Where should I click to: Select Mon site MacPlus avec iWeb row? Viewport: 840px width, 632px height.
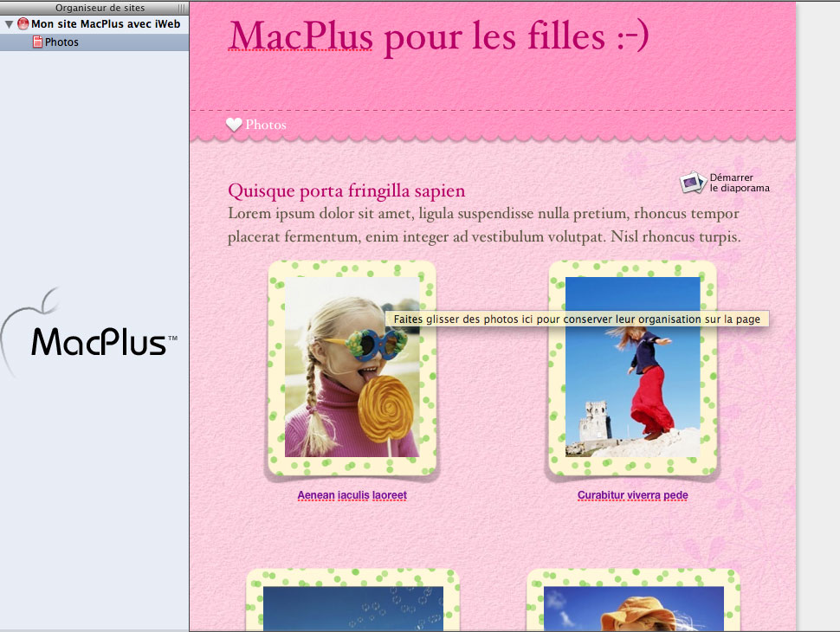click(94, 24)
